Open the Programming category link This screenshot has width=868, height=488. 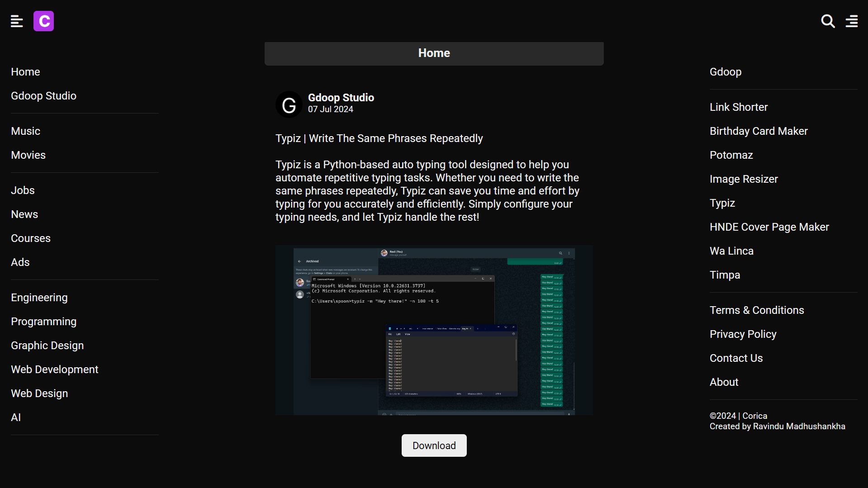tap(44, 322)
